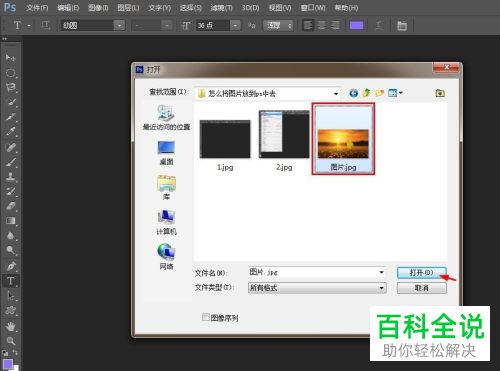
Task: Go up one folder level in dialog
Action: tap(366, 93)
